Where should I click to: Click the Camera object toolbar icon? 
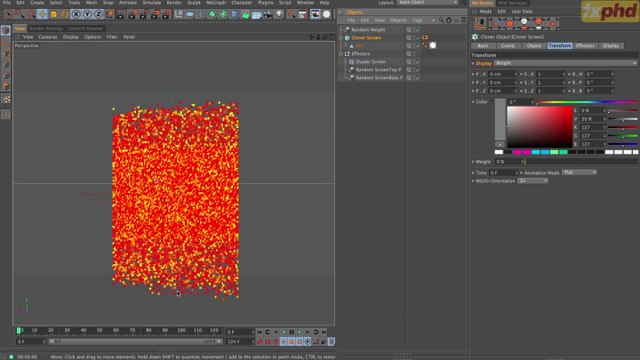pos(268,15)
